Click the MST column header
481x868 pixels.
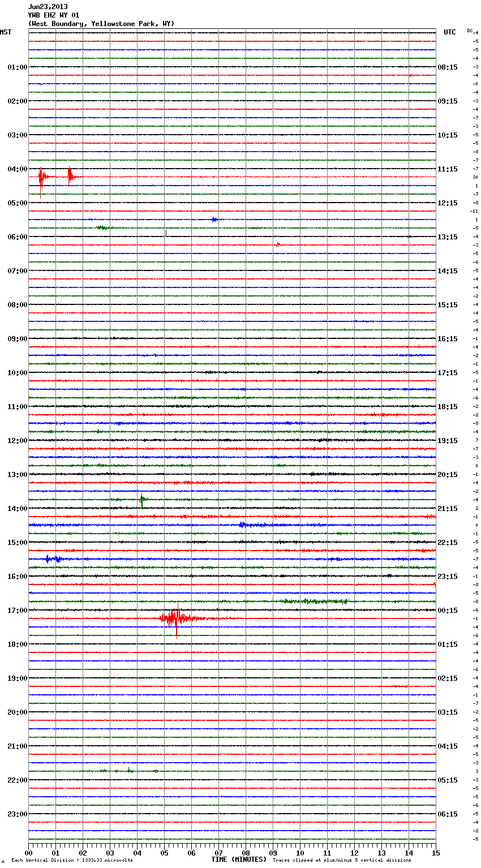(x=6, y=32)
